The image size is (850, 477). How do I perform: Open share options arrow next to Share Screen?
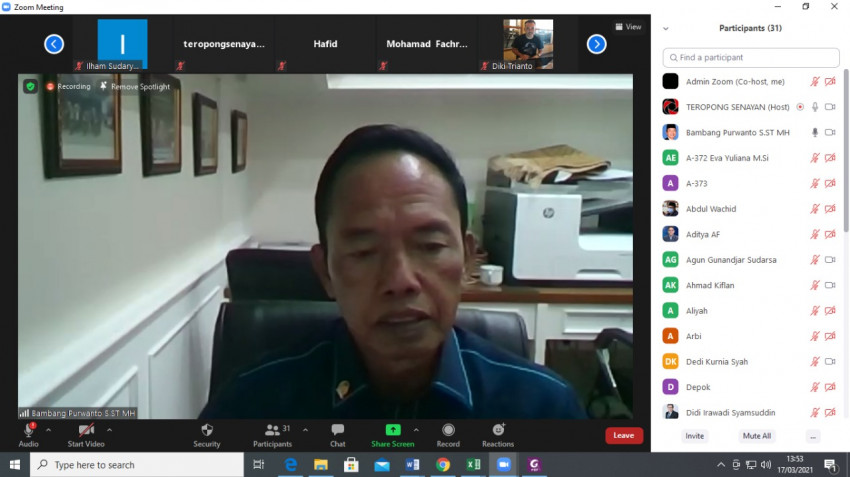[416, 430]
